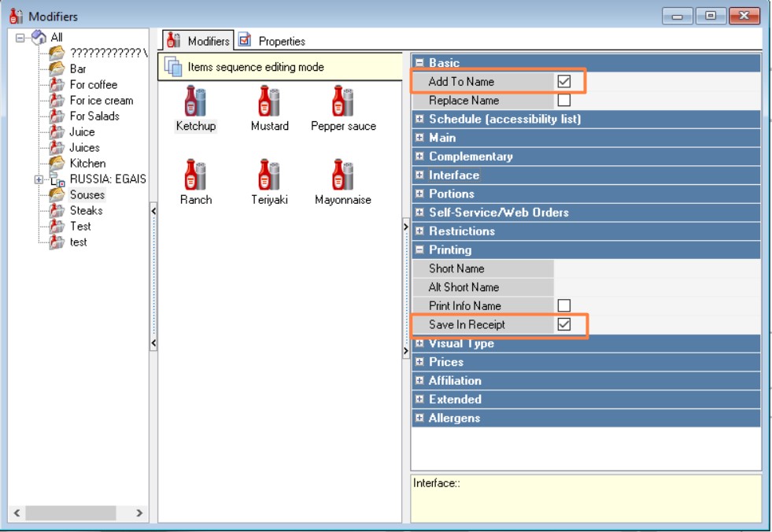Click the Kitchen folder icon
The image size is (772, 532).
tap(57, 163)
